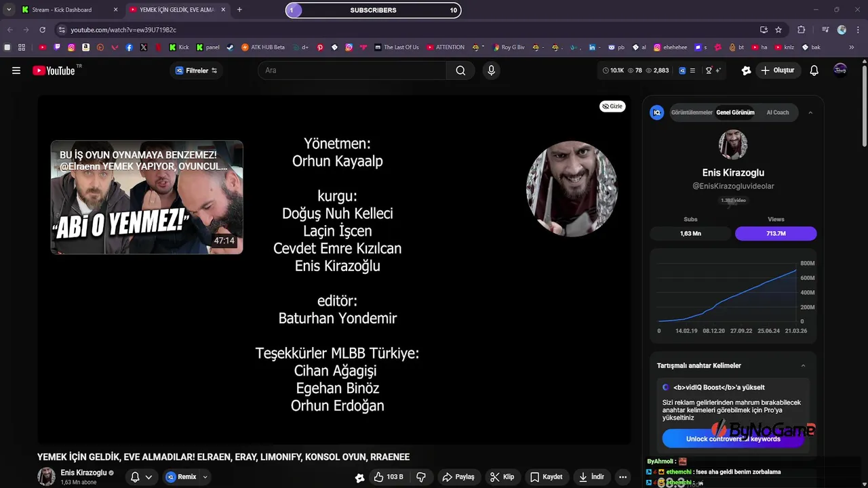Open more actions three-dot menu under video
The height and width of the screenshot is (488, 868).
623,477
